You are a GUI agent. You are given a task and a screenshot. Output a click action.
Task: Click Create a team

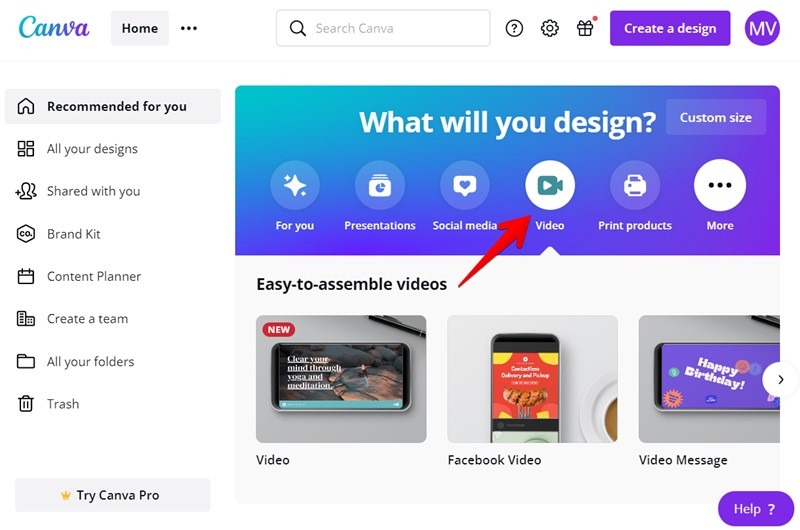tap(72, 319)
